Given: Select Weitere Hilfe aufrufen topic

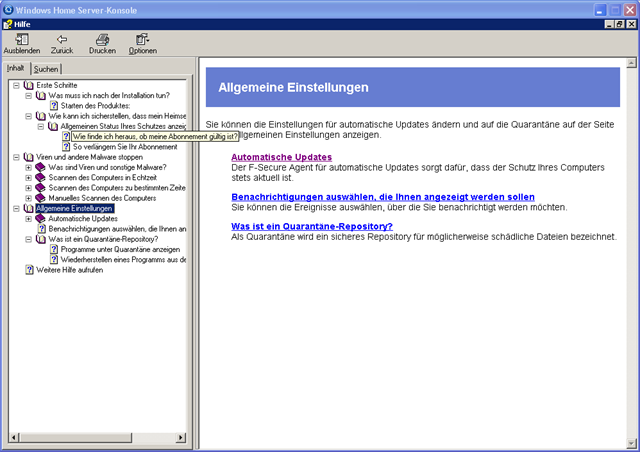Looking at the screenshot, I should (69, 270).
